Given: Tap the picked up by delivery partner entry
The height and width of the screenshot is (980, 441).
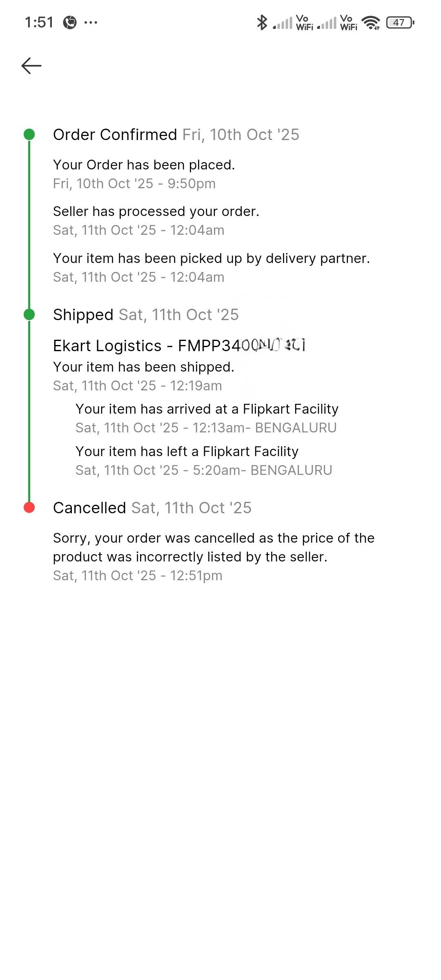Looking at the screenshot, I should tap(211, 258).
